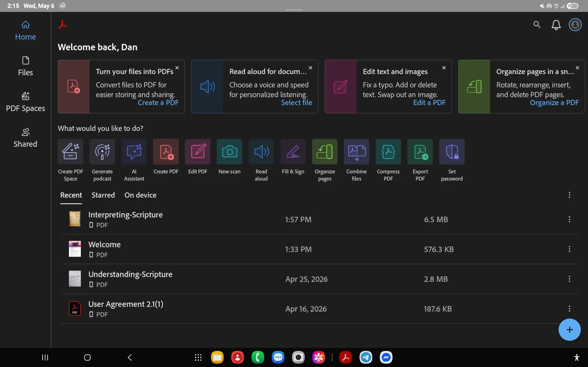The height and width of the screenshot is (367, 588).
Task: Start a New scan
Action: (229, 157)
